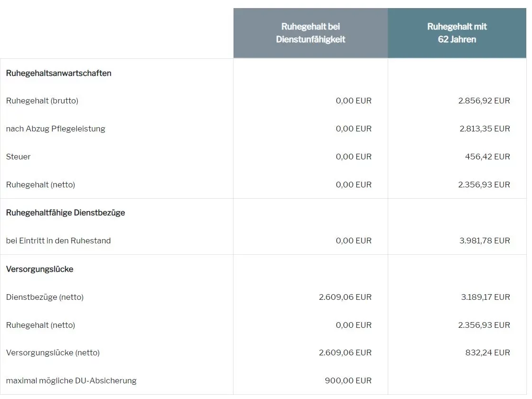Select the 'nach Abzug Pflegeleistung' row label
This screenshot has width=532, height=399.
pos(56,129)
